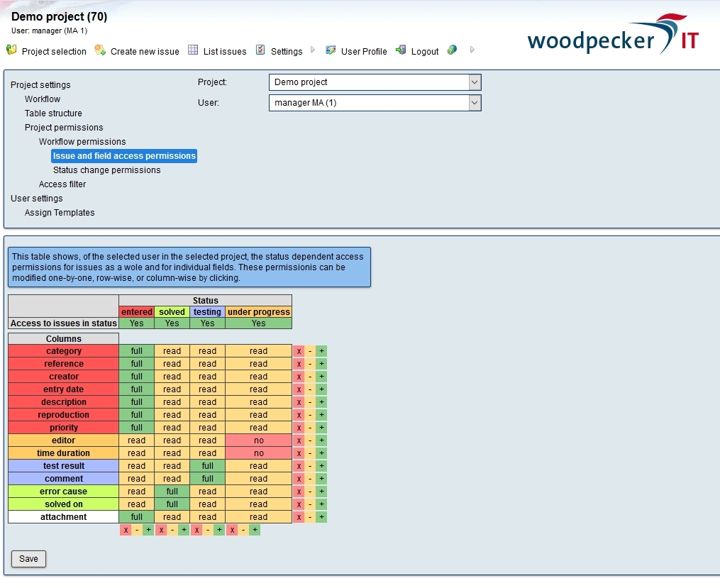Open Project selection via its icon
This screenshot has width=720, height=588.
click(x=11, y=50)
